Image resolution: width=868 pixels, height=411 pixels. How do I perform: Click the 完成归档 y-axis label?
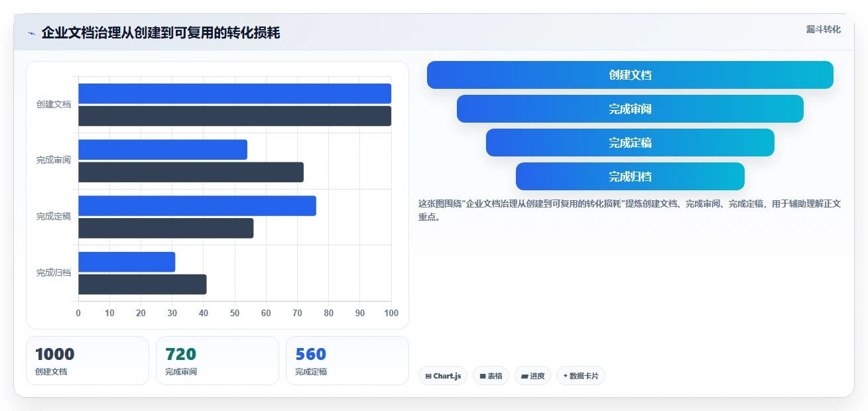(x=54, y=273)
